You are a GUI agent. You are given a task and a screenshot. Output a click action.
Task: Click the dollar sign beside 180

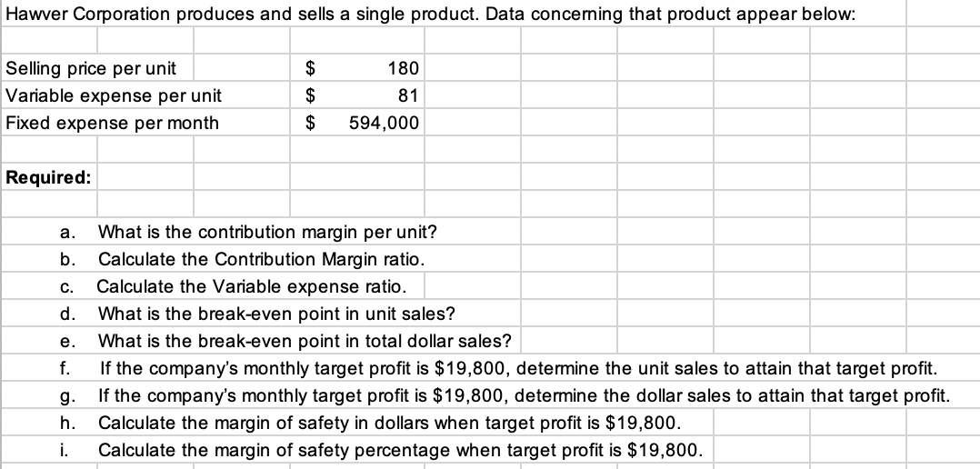[x=309, y=68]
